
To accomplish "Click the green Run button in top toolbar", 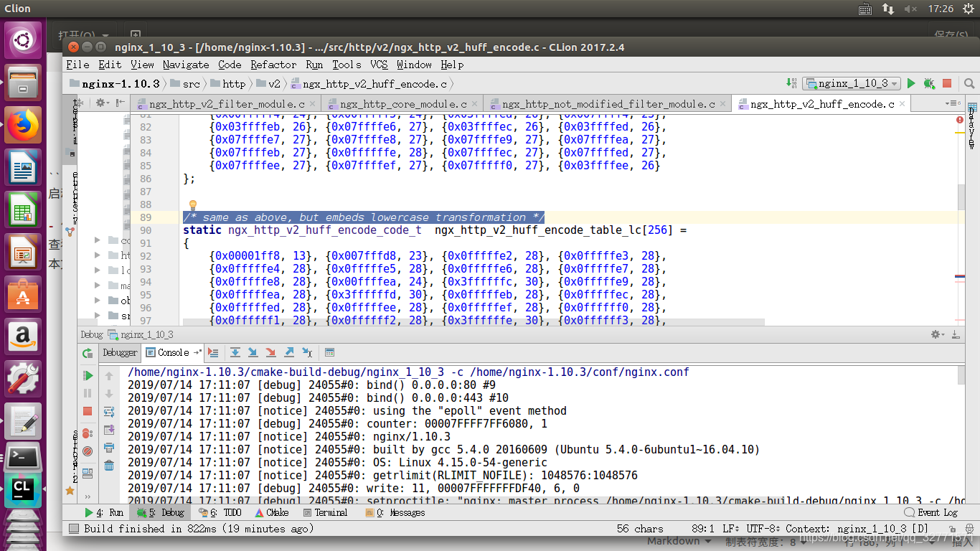I will [x=911, y=83].
